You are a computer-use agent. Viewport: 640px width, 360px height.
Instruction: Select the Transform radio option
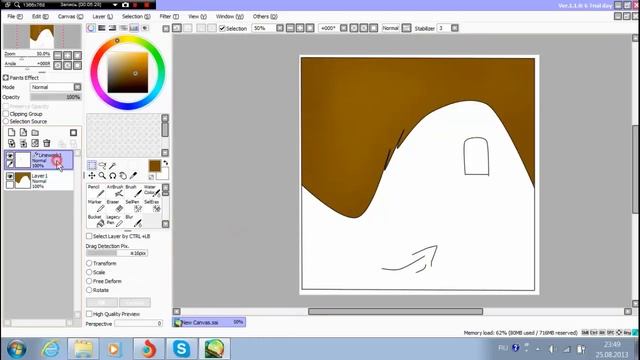coord(89,263)
